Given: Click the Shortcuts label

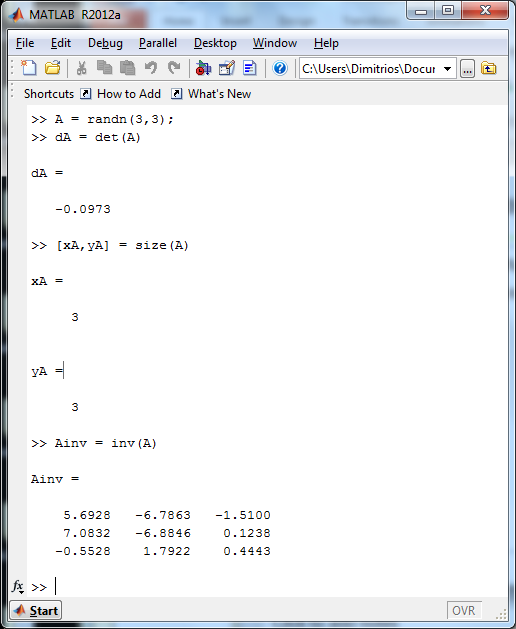Looking at the screenshot, I should pos(49,94).
